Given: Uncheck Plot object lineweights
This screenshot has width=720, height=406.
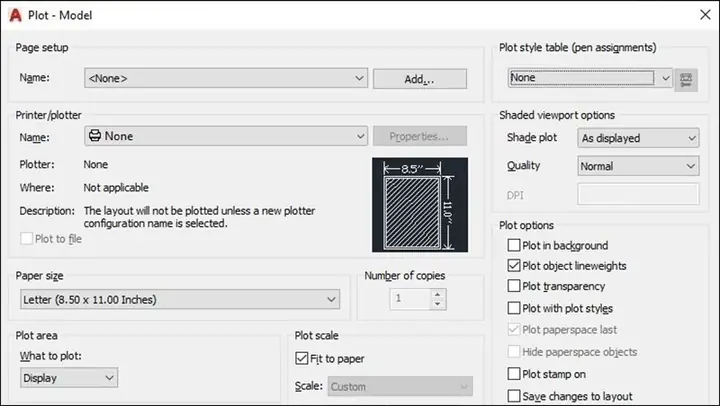Looking at the screenshot, I should (514, 265).
